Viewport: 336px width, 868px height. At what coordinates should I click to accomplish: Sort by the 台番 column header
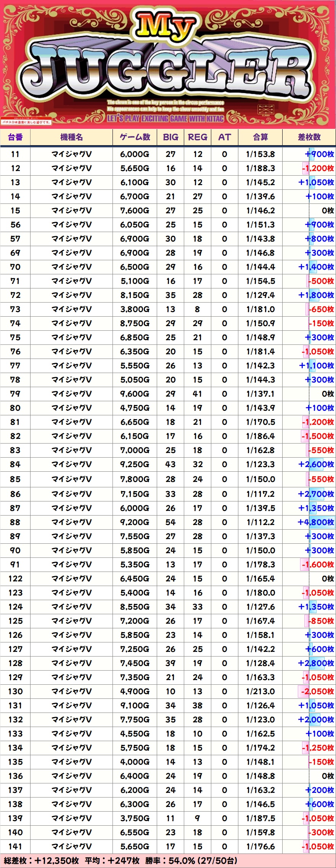pyautogui.click(x=15, y=137)
